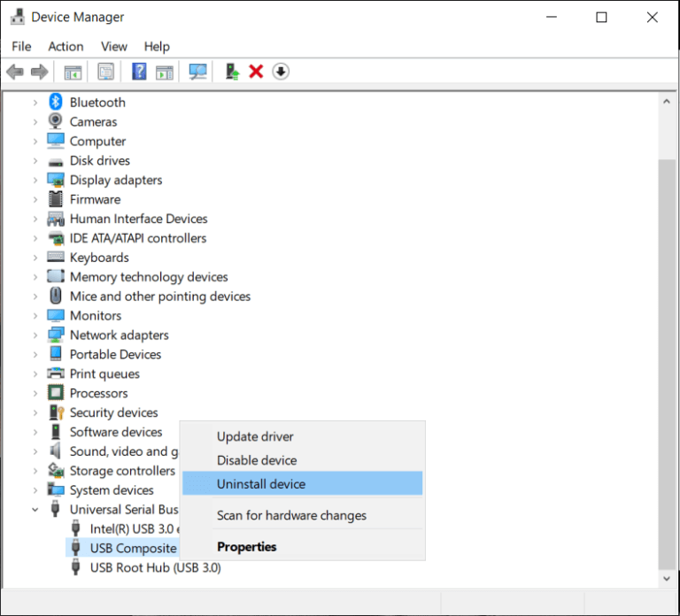Click the Update device driver toolbar icon
The height and width of the screenshot is (616, 680).
232,72
